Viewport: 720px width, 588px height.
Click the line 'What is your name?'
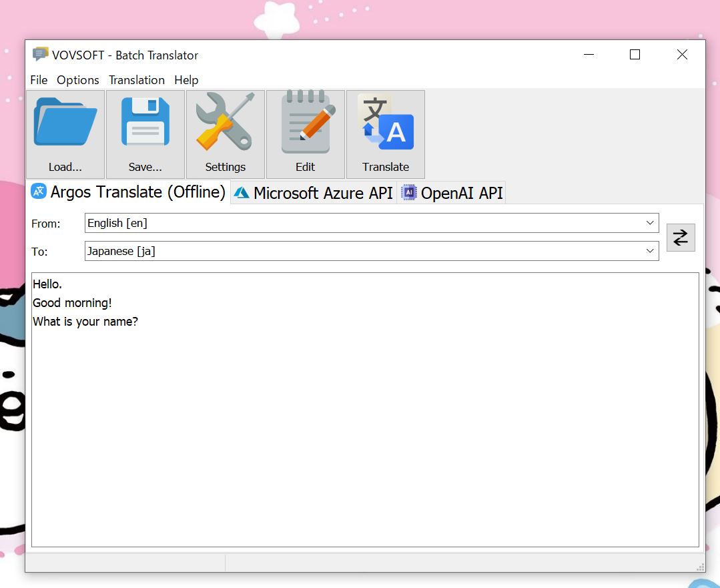tap(85, 322)
